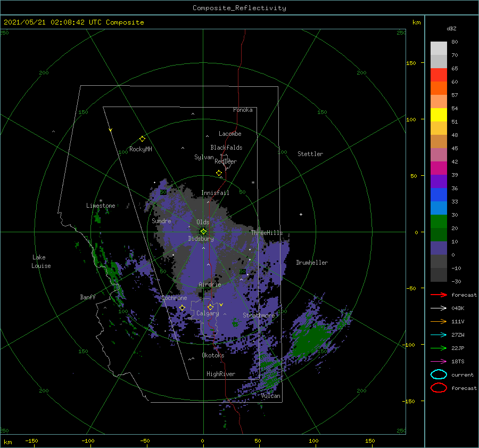Click the cyan 27ZW arrow in legend
479x448 pixels.
439,335
